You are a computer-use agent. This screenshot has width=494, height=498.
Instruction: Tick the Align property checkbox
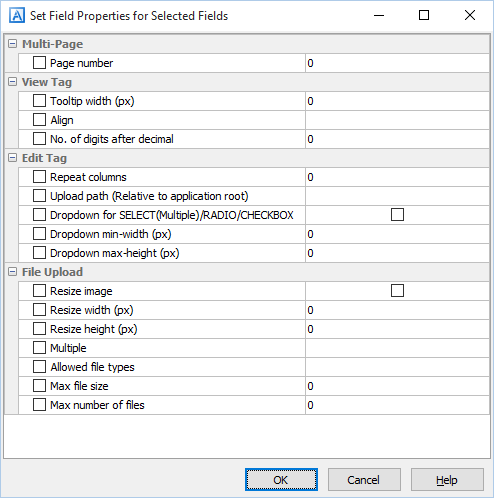[39, 120]
